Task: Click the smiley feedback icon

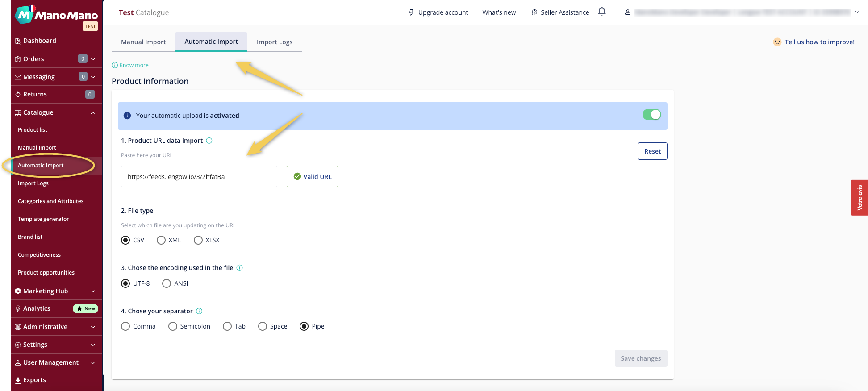Action: point(777,42)
